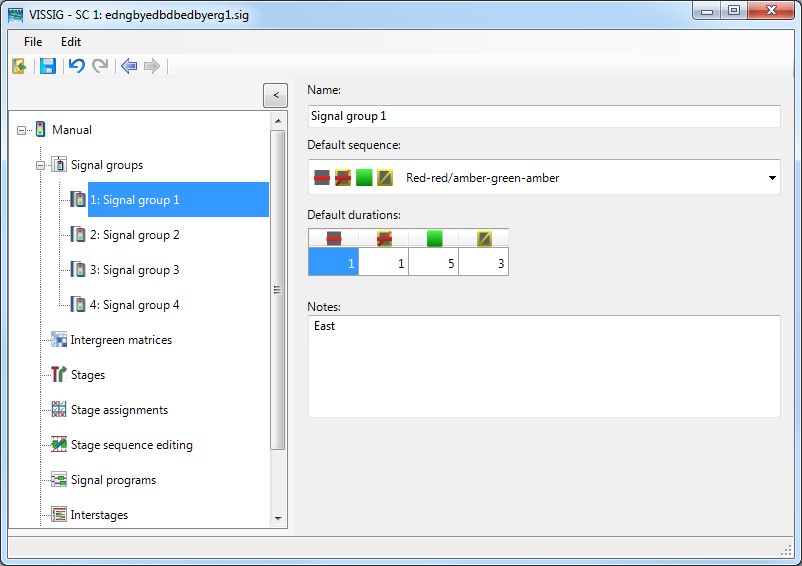802x566 pixels.
Task: Click the blue Back navigation arrow
Action: (128, 66)
